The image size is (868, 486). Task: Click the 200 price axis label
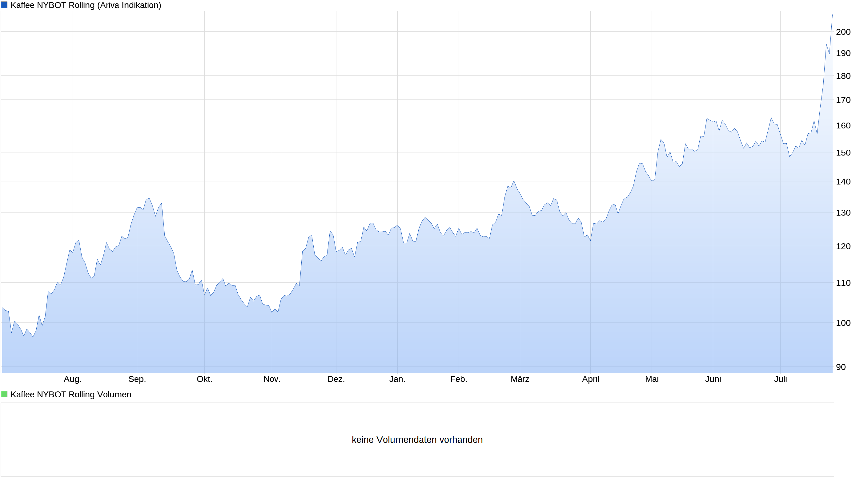point(843,32)
